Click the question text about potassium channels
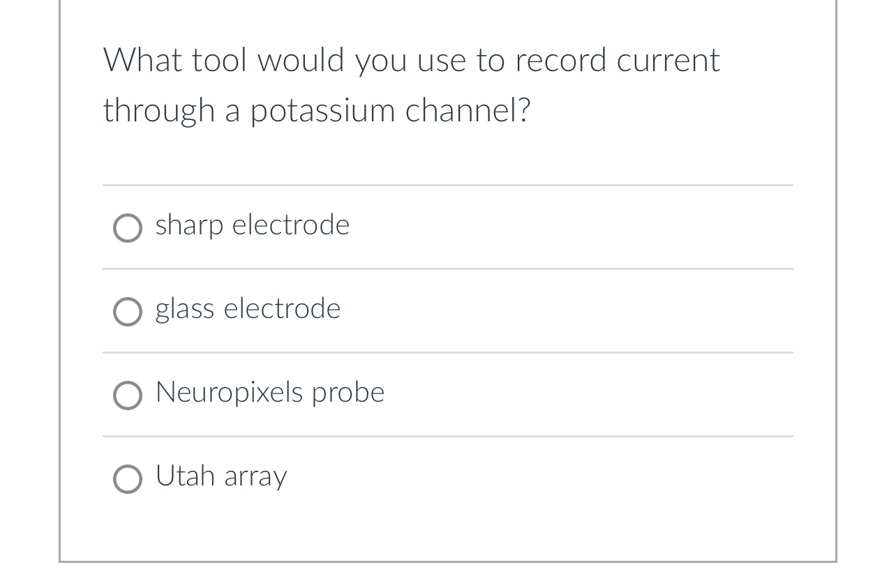 pyautogui.click(x=412, y=84)
